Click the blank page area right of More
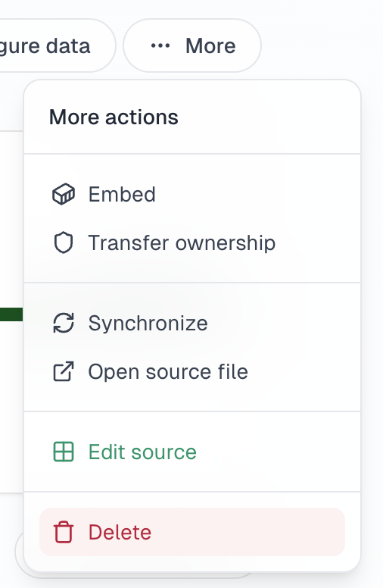This screenshot has width=386, height=588. (x=322, y=45)
